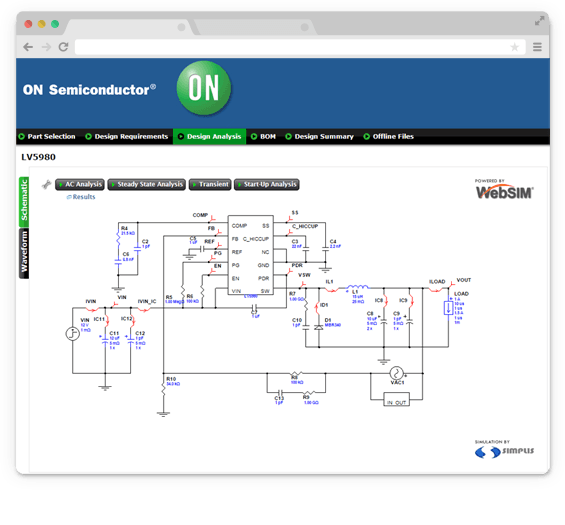Select the R10 resistor symbol
565x525 pixels.
point(163,389)
